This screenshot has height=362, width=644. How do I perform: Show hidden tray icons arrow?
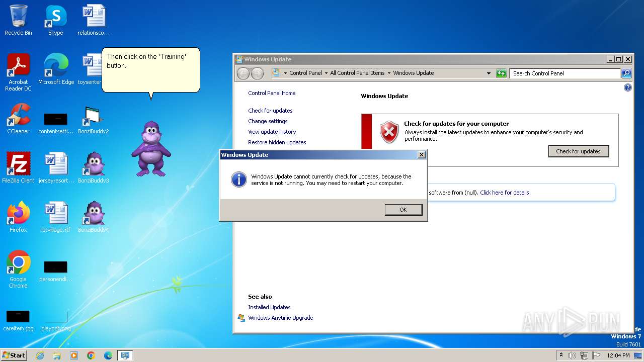pos(561,355)
